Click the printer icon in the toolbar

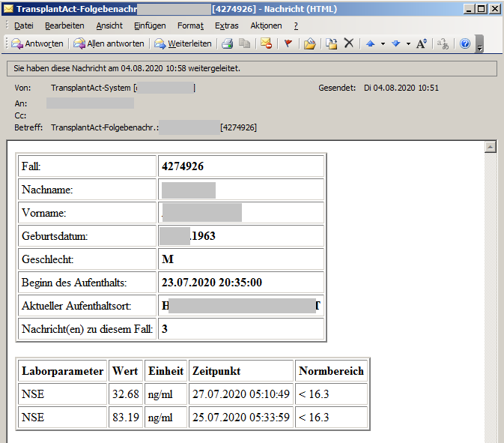pos(228,43)
